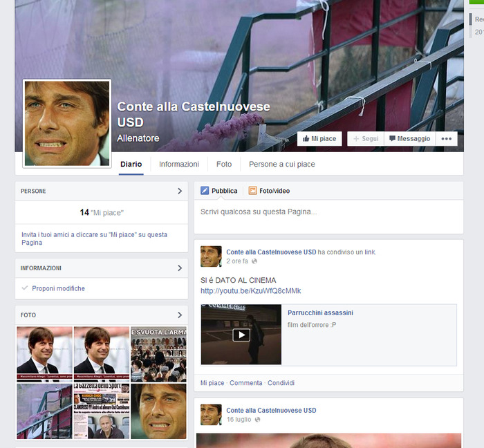Switch to the Diario tab
Viewport: 484px width, 448px height.
click(131, 164)
